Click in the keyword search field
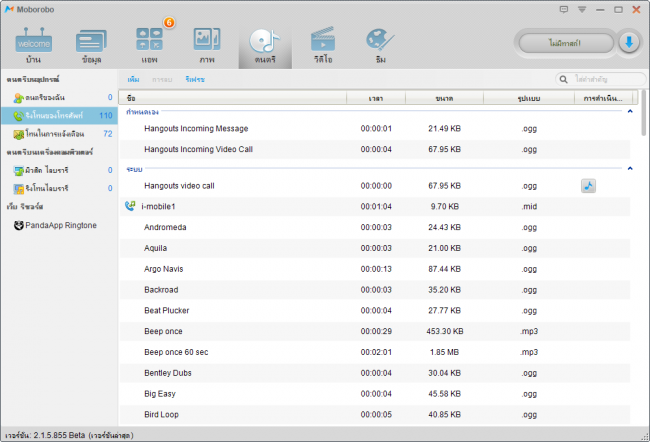Screen dimensions: 650x442 602,78
